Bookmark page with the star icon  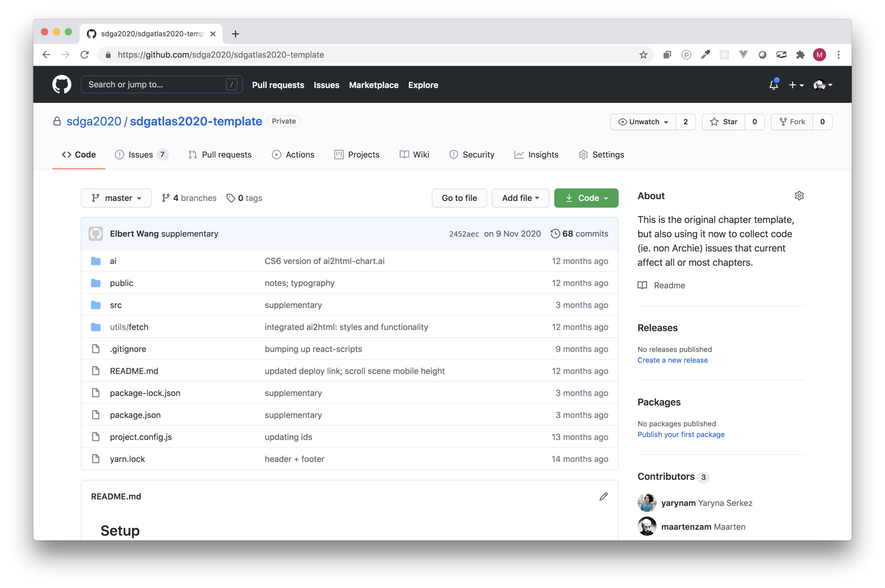click(x=643, y=55)
